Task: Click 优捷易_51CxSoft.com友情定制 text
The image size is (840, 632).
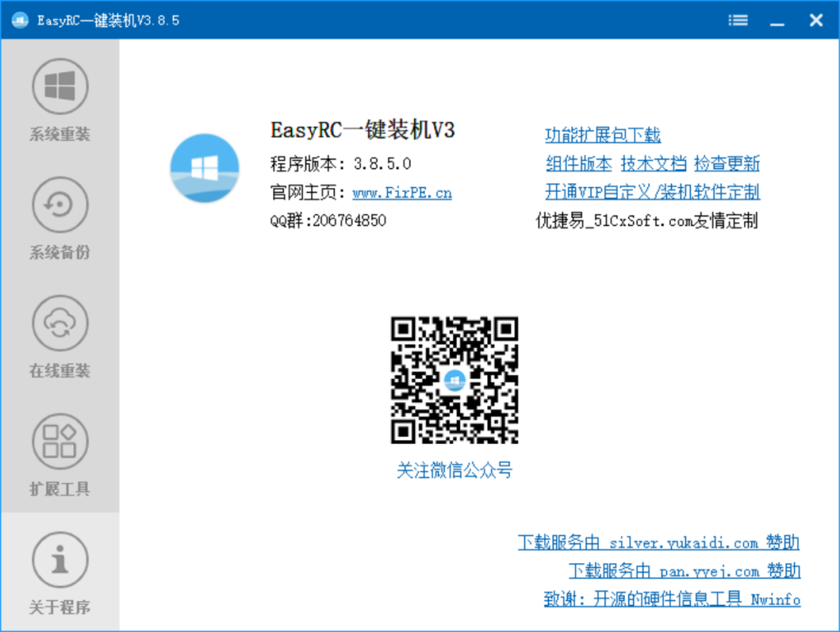Action: pyautogui.click(x=646, y=220)
